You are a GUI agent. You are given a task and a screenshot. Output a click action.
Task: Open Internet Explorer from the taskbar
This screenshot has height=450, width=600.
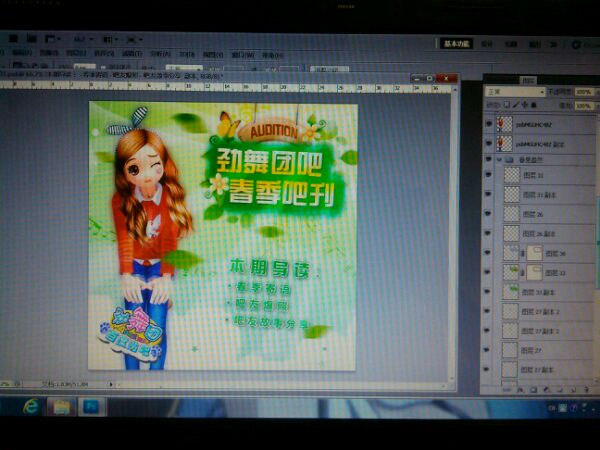(31, 406)
